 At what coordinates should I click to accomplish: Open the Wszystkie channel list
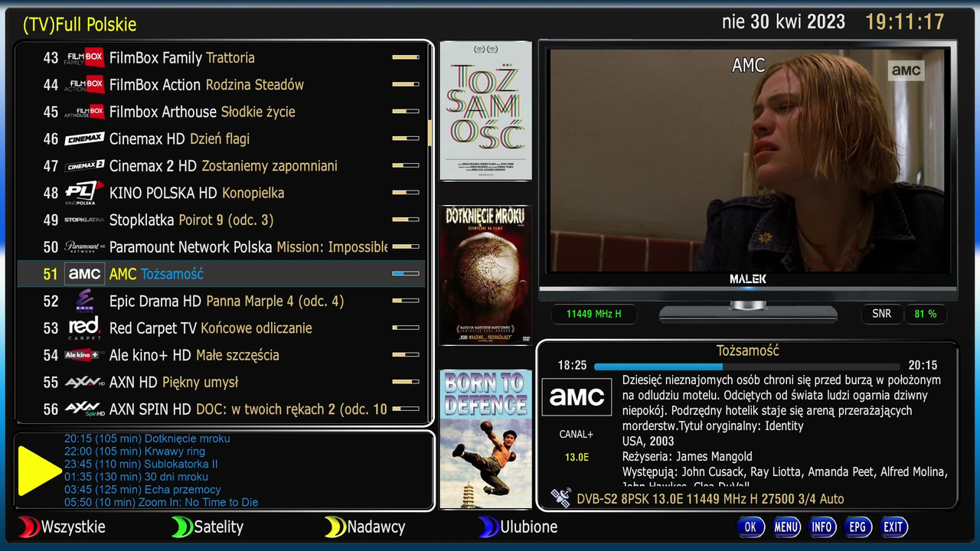point(73,527)
